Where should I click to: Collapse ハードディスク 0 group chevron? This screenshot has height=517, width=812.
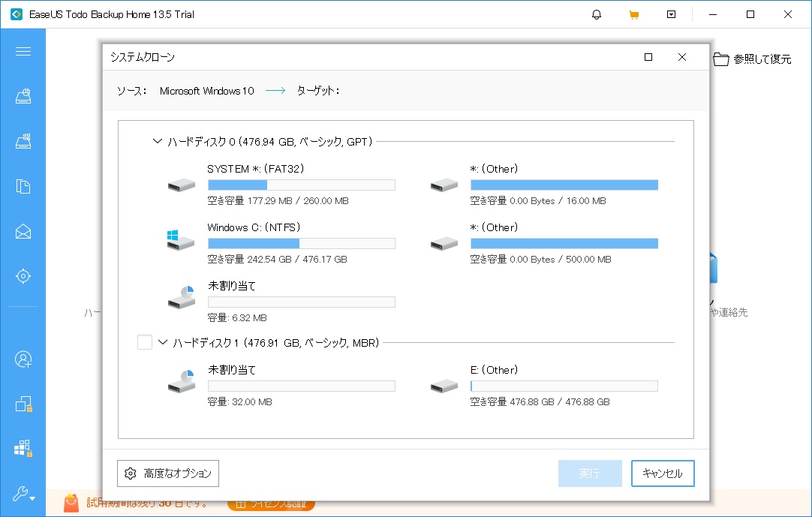[158, 141]
